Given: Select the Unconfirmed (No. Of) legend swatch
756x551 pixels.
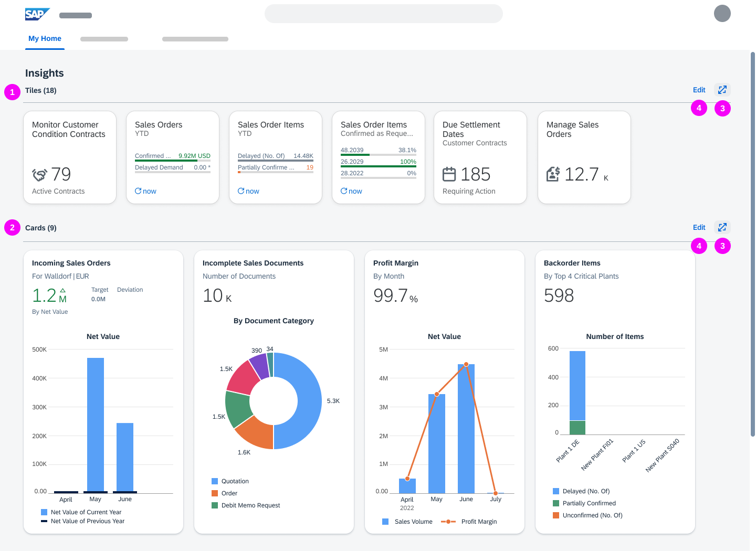Looking at the screenshot, I should point(556,515).
